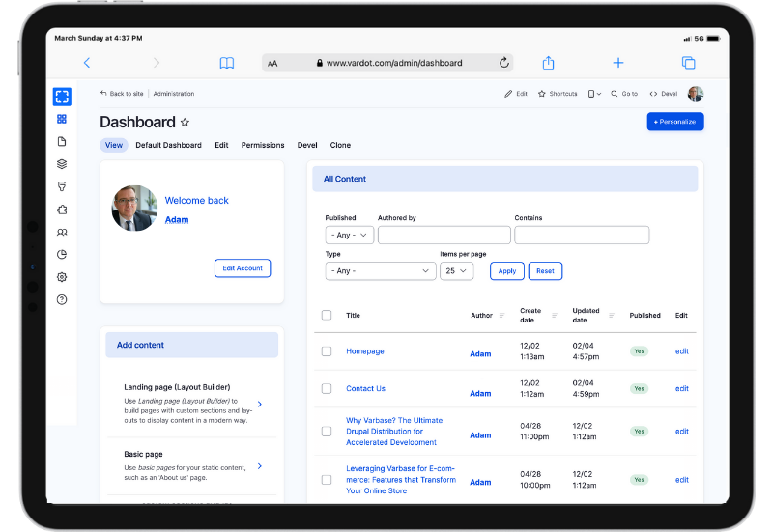
Task: Click edit link for Homepage row
Action: [x=682, y=351]
